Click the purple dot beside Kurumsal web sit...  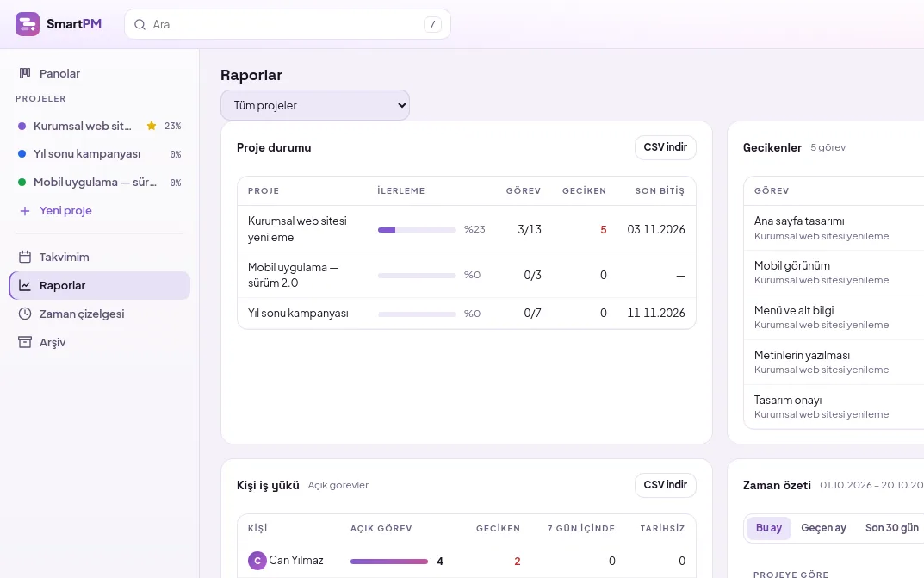[x=22, y=126]
